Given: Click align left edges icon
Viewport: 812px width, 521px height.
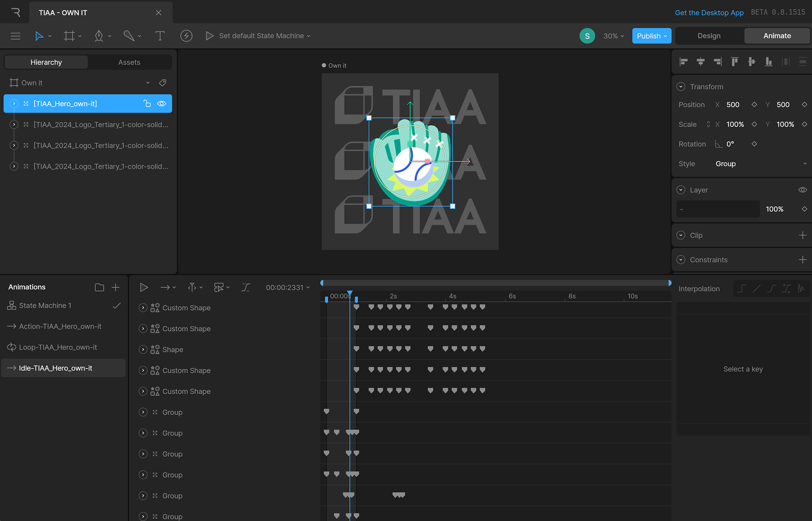Looking at the screenshot, I should pos(683,62).
